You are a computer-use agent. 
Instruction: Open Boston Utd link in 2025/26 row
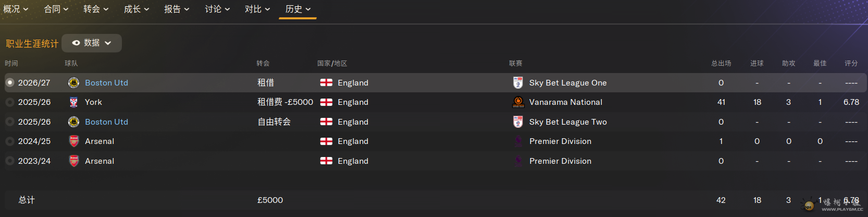106,122
